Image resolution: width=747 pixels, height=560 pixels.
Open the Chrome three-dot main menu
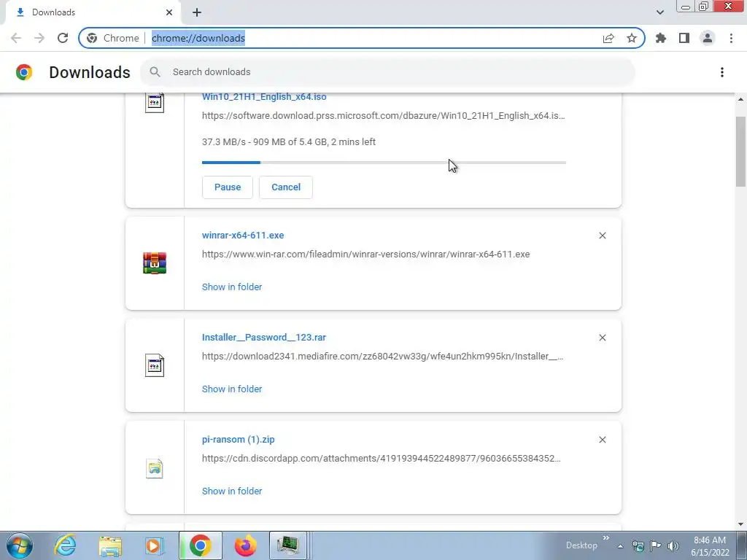click(731, 38)
